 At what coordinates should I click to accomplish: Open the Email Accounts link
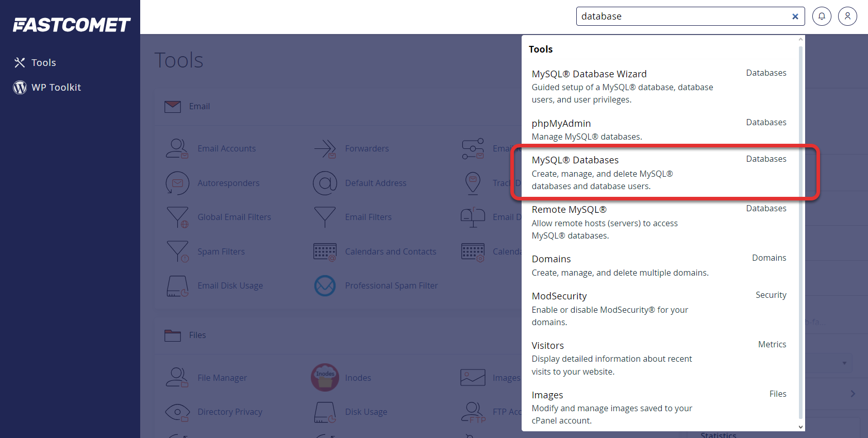(226, 148)
